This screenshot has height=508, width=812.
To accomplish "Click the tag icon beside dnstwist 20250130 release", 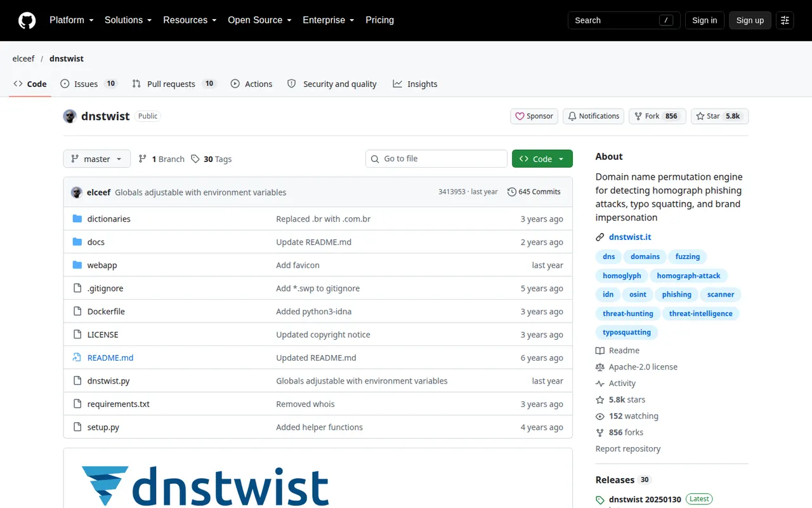I will pyautogui.click(x=600, y=500).
